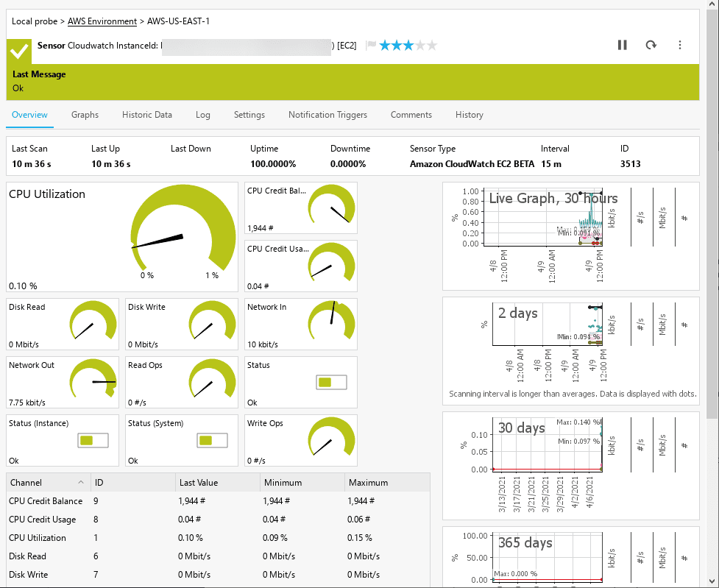
Task: Open the 2 days graph
Action: click(571, 351)
